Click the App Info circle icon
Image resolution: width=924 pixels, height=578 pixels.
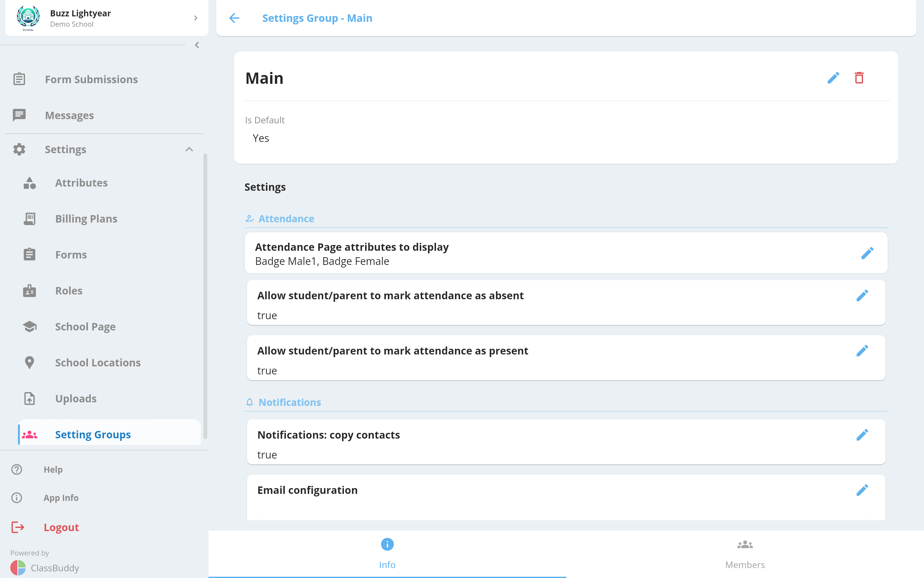(x=17, y=498)
